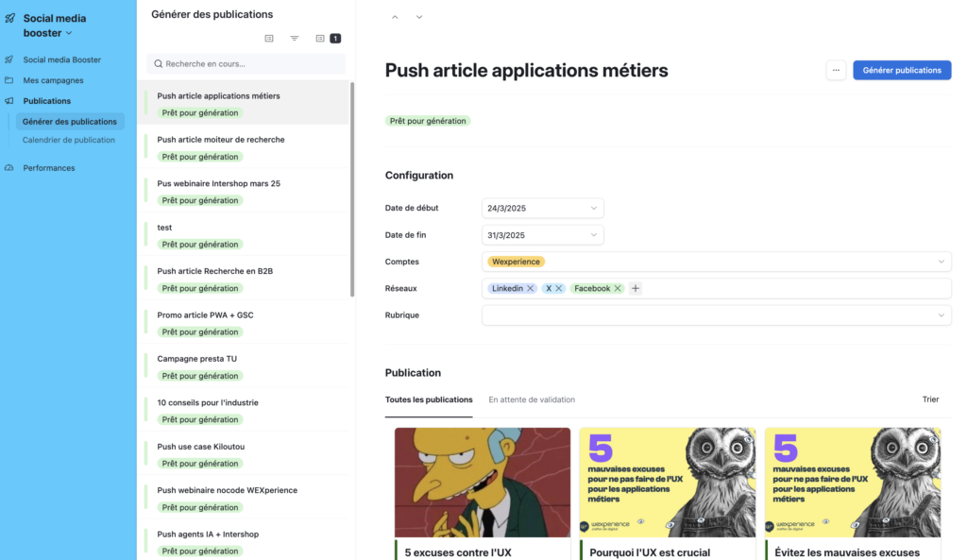Open the Mr. Burns publication thumbnail
967x560 pixels.
[483, 482]
